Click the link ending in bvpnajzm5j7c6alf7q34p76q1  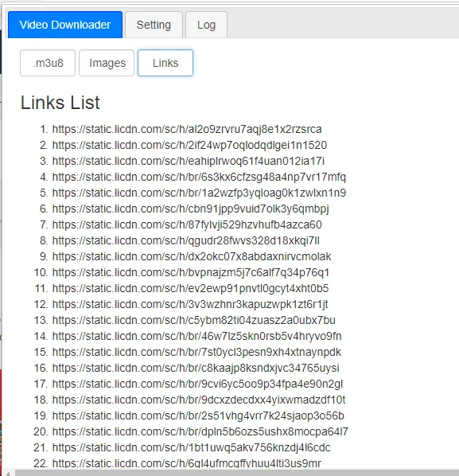click(191, 272)
